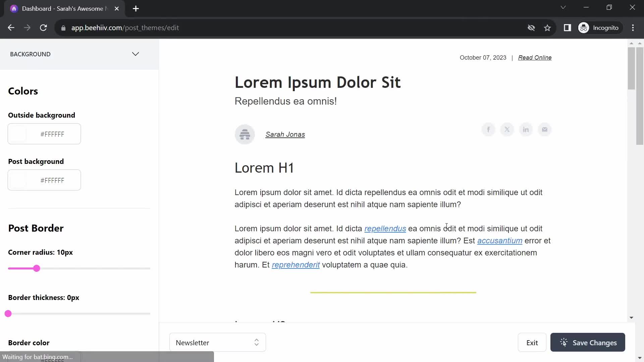Click the LinkedIn share icon
This screenshot has width=644, height=362.
pos(526,129)
